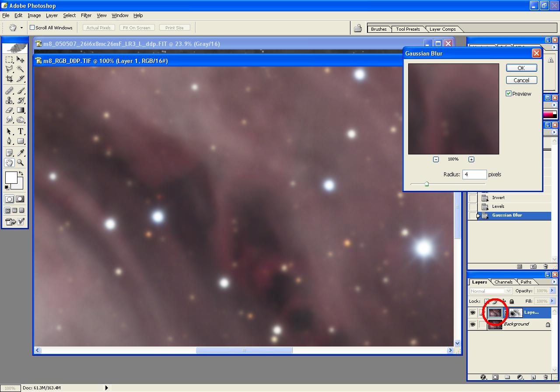Uncheck the Preview checkbox
This screenshot has height=392, width=560.
(509, 94)
